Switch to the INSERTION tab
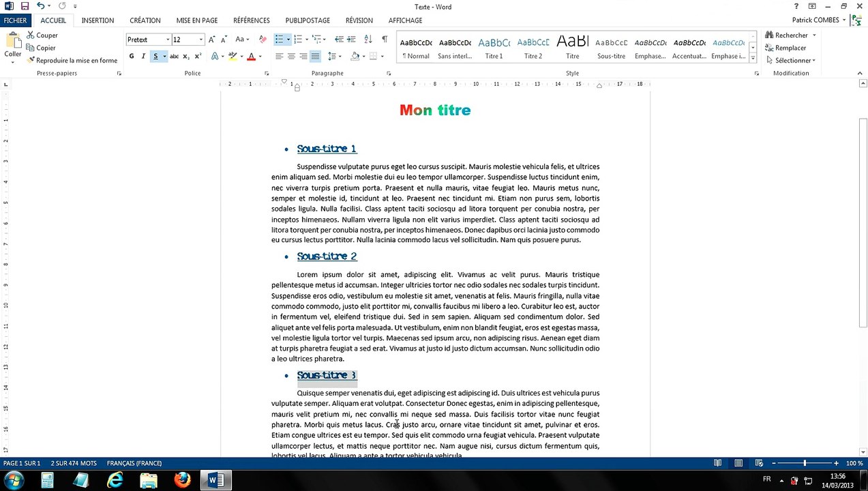The height and width of the screenshot is (491, 868). pos(98,20)
